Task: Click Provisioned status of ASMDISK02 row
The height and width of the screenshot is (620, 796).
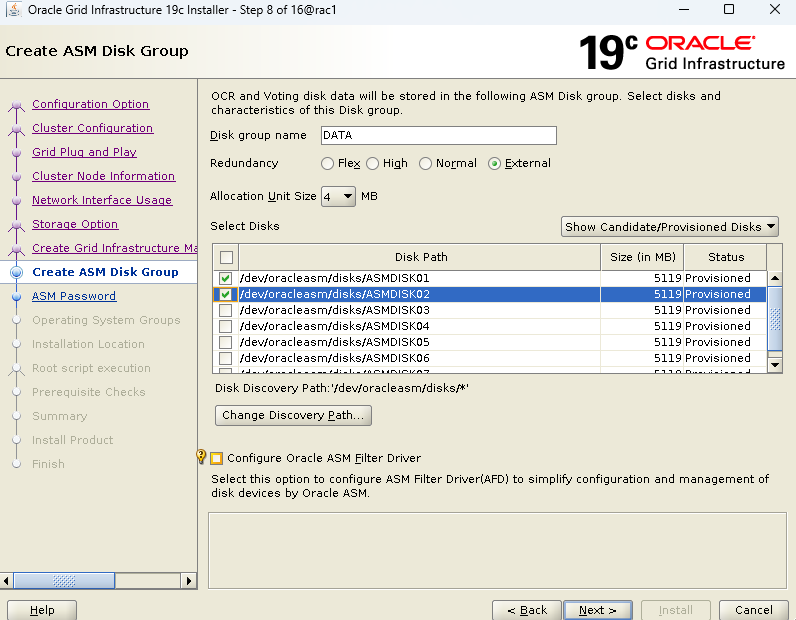Action: [x=718, y=295]
